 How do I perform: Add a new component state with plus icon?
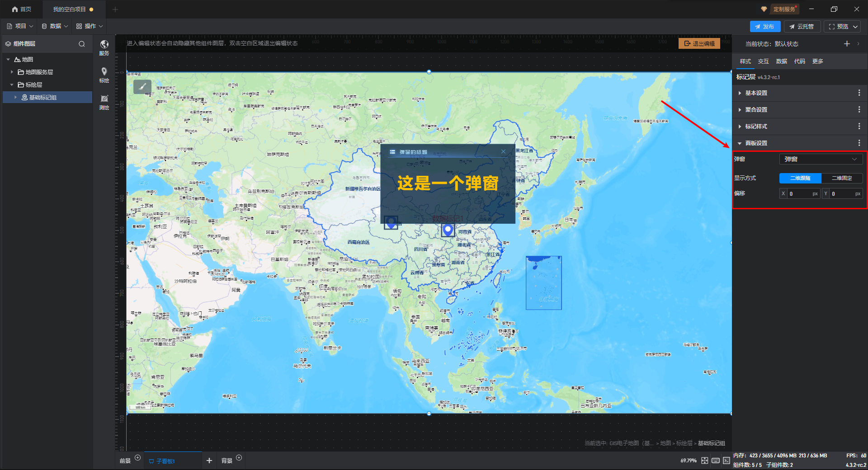click(x=847, y=43)
